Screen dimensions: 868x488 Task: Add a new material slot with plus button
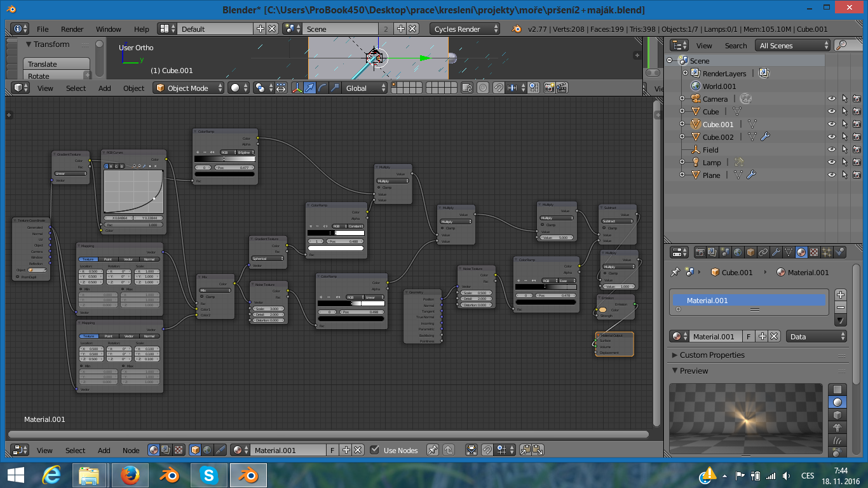point(840,294)
